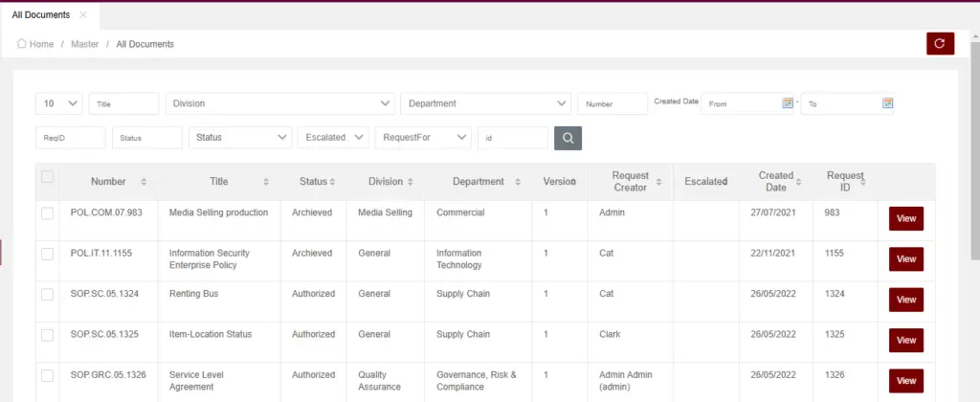980x402 pixels.
Task: Expand the Division dropdown filter
Action: (x=279, y=103)
